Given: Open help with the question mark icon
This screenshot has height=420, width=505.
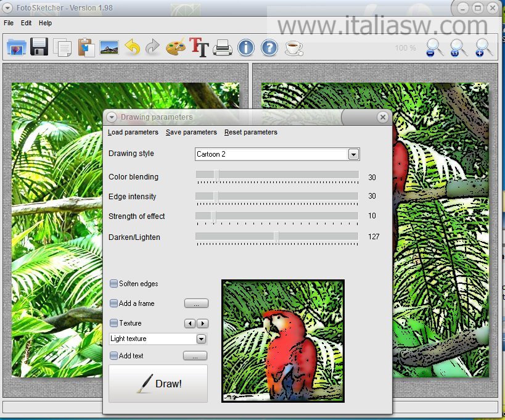Looking at the screenshot, I should click(269, 47).
